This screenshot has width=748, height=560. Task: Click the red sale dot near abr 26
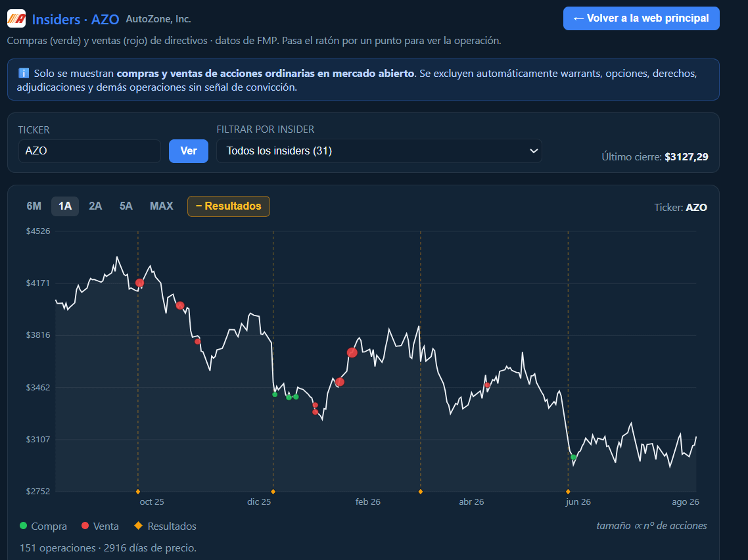click(x=487, y=385)
